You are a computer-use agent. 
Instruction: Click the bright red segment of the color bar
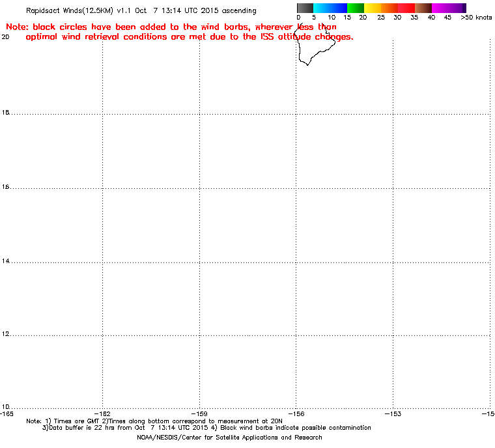point(406,8)
